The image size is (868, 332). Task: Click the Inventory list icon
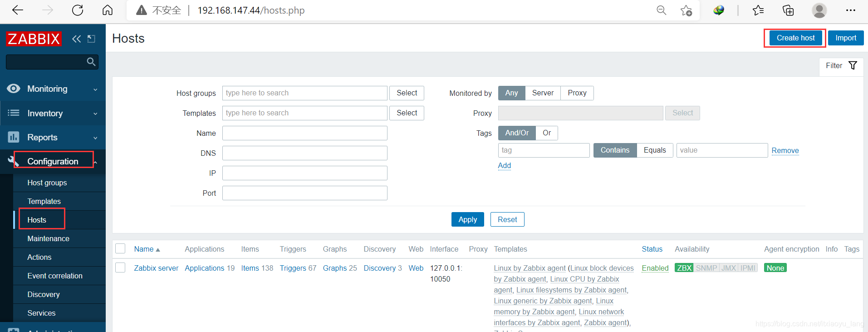click(x=14, y=113)
